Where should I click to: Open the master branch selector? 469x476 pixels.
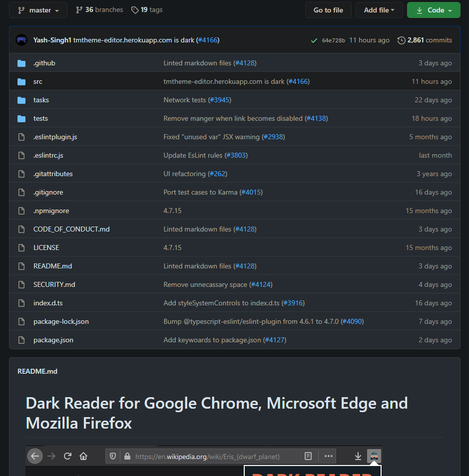click(x=38, y=9)
